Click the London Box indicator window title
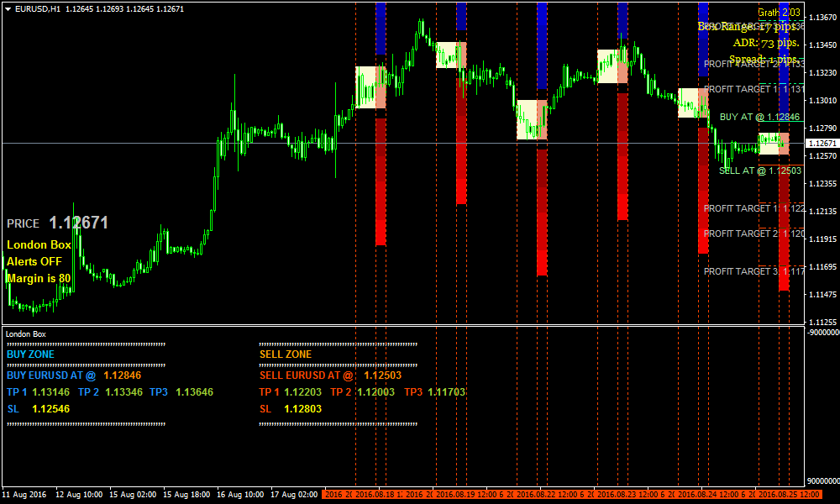This screenshot has width=840, height=504. [26, 333]
